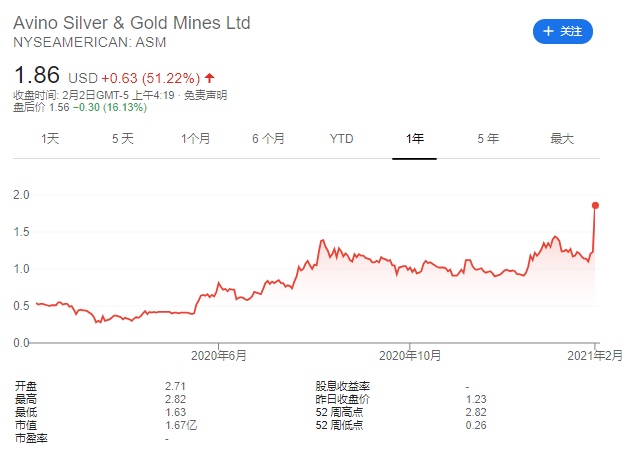Select the 1个月 chart range tab
Image resolution: width=631 pixels, height=455 pixels.
[x=196, y=139]
